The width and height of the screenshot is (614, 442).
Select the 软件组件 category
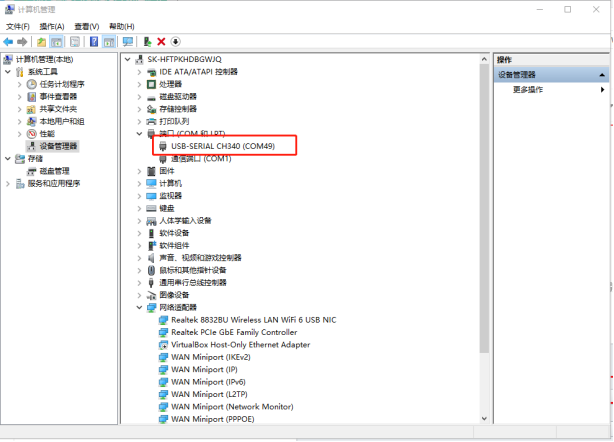[174, 245]
